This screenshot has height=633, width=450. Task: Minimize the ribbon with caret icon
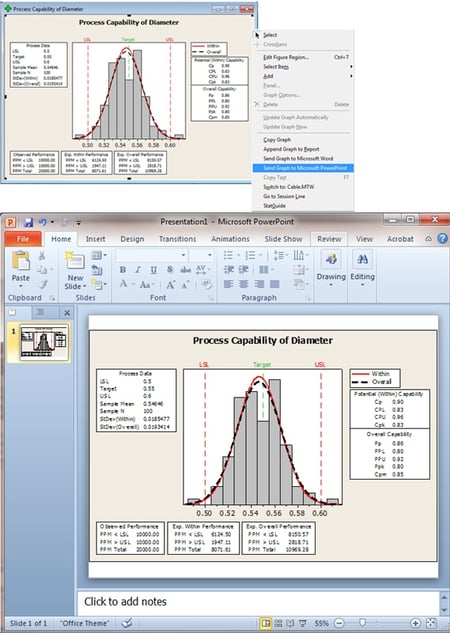pyautogui.click(x=429, y=239)
